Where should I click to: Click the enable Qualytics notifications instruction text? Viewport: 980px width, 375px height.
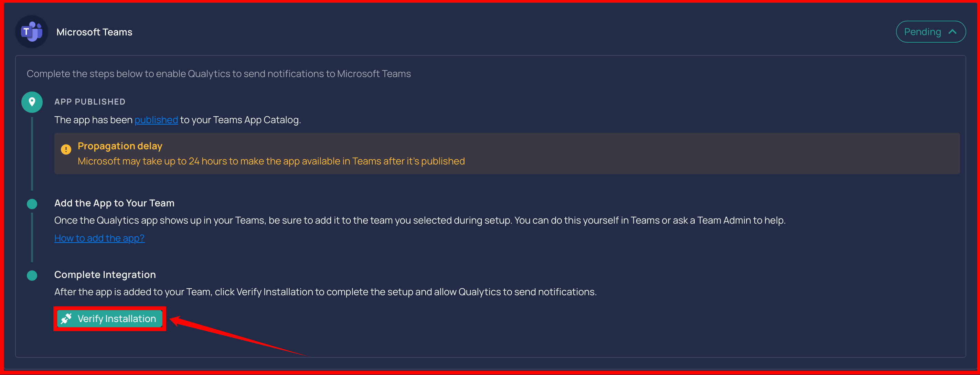click(219, 73)
